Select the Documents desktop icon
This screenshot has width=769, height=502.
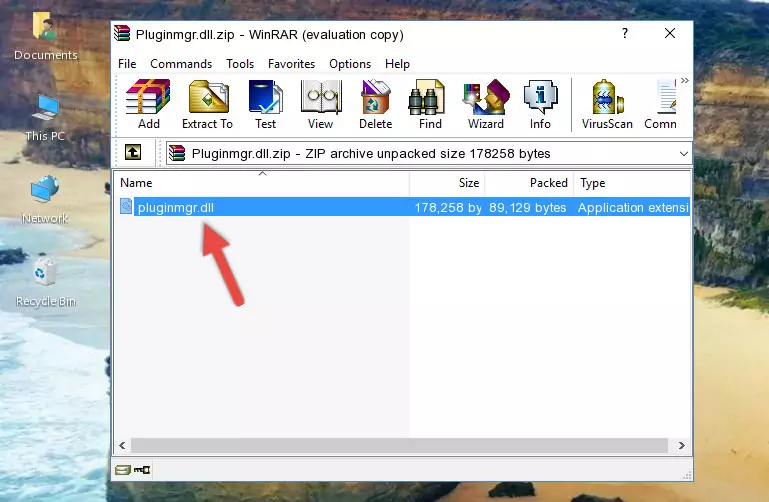click(x=46, y=37)
